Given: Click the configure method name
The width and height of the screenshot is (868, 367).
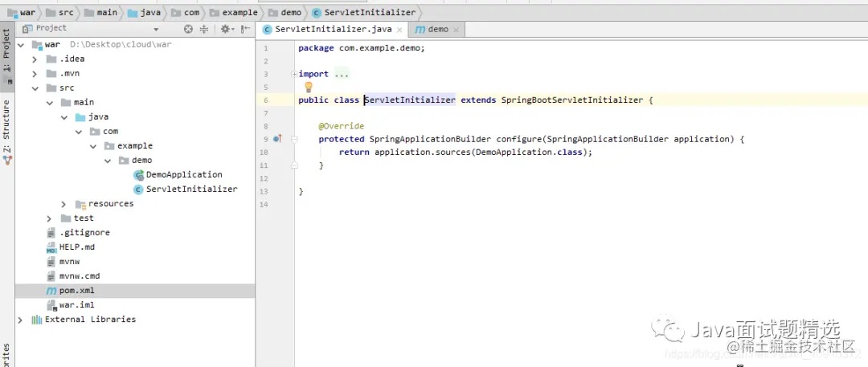Looking at the screenshot, I should [x=518, y=139].
